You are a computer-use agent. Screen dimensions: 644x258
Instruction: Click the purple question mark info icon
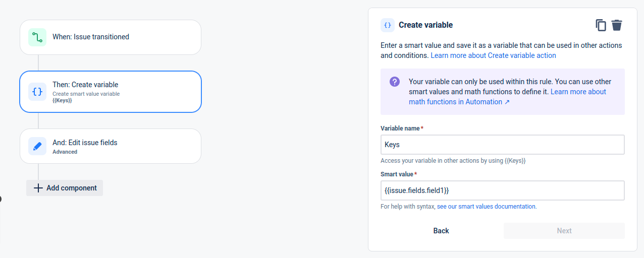[395, 82]
